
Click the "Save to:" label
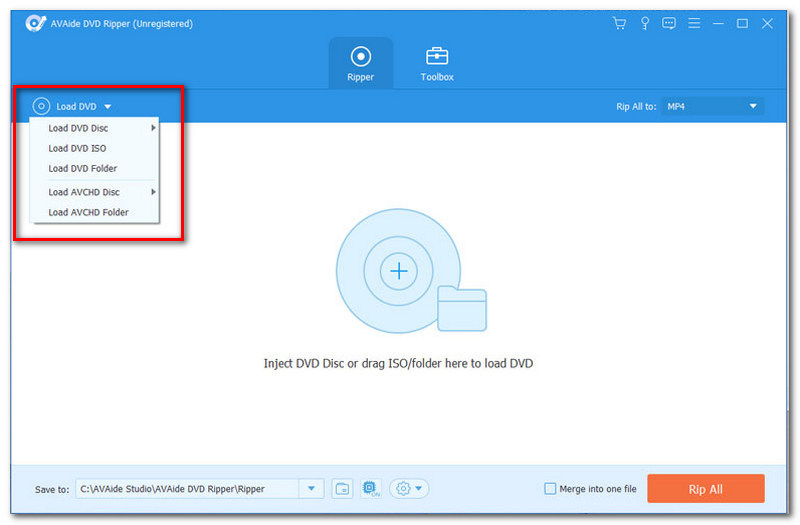pos(52,489)
